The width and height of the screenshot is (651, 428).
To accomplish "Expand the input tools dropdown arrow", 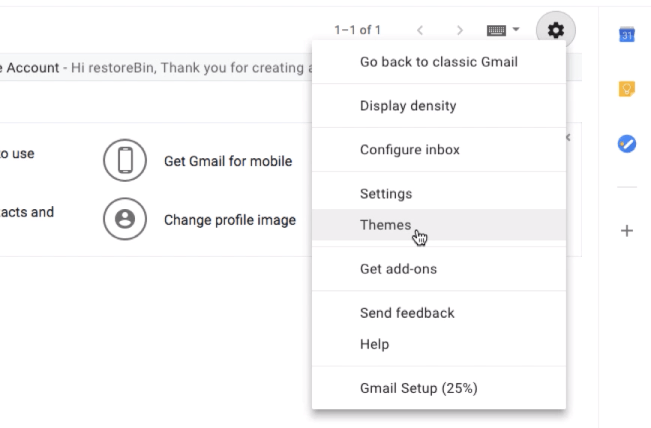I will click(x=516, y=29).
